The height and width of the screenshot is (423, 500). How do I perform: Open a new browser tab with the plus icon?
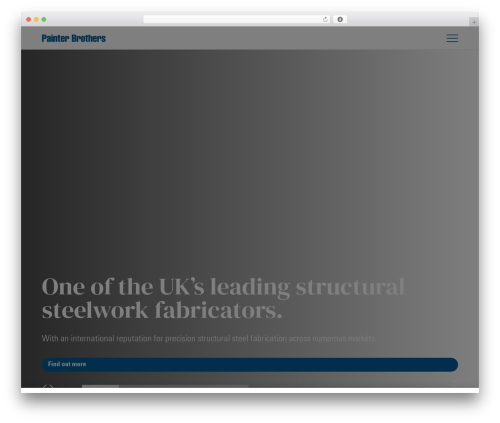[474, 22]
